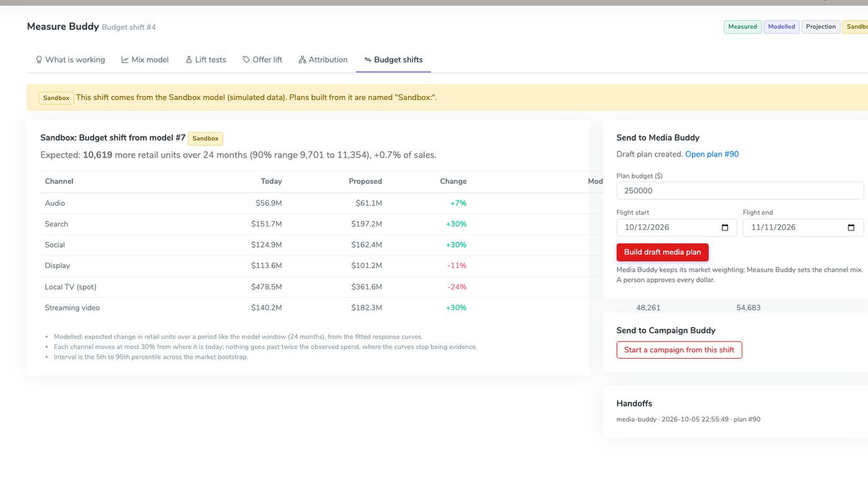
Task: Open the Attribution tab
Action: tap(323, 60)
